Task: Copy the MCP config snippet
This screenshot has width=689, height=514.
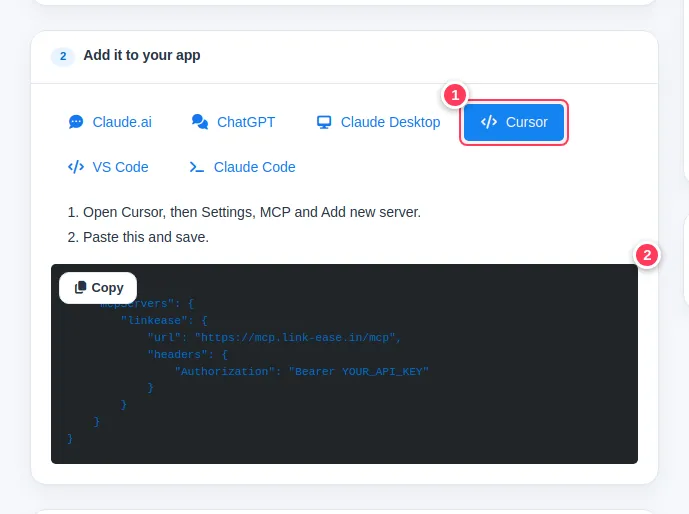Action: coord(98,288)
